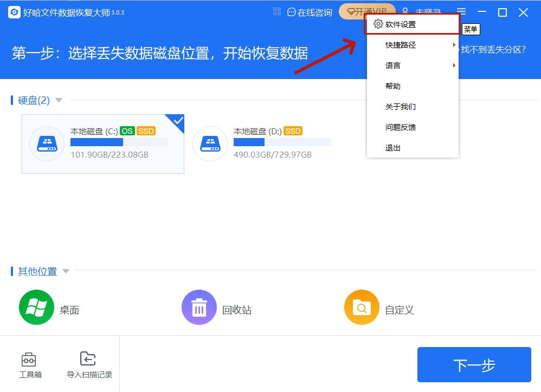This screenshot has height=392, width=541.
Task: Open the 在线咨询 online chat icon
Action: click(292, 12)
